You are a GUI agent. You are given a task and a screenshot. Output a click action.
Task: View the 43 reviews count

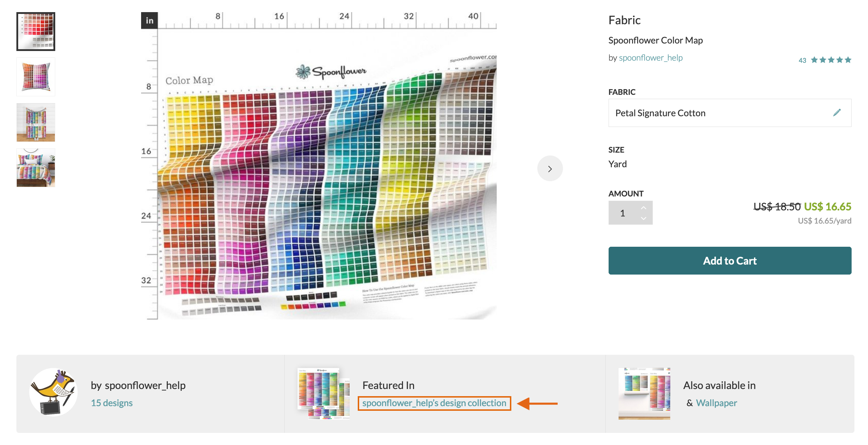tap(802, 60)
